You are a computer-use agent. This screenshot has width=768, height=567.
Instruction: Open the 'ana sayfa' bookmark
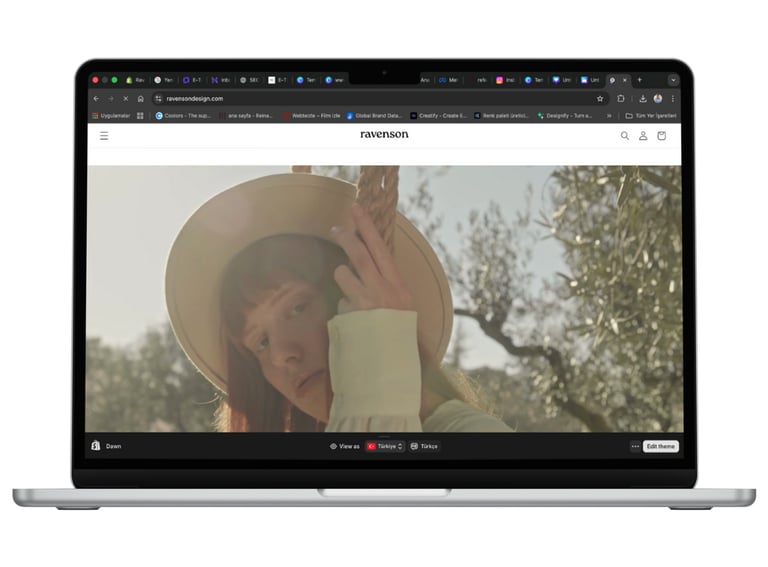click(x=246, y=116)
